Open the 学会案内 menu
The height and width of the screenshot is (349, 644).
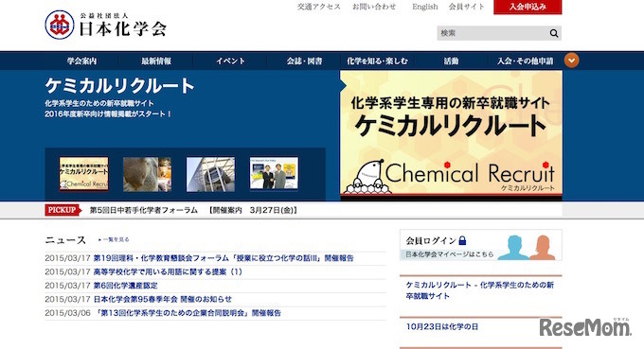[x=81, y=61]
